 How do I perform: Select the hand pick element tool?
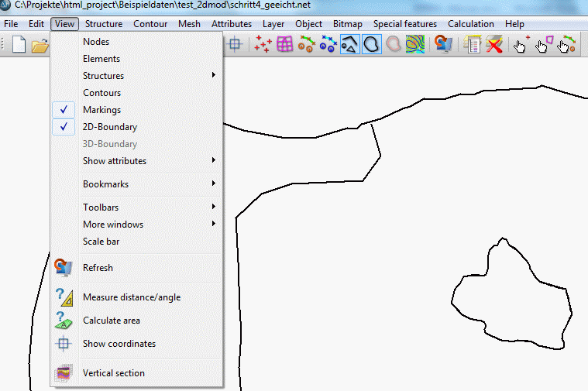point(544,44)
